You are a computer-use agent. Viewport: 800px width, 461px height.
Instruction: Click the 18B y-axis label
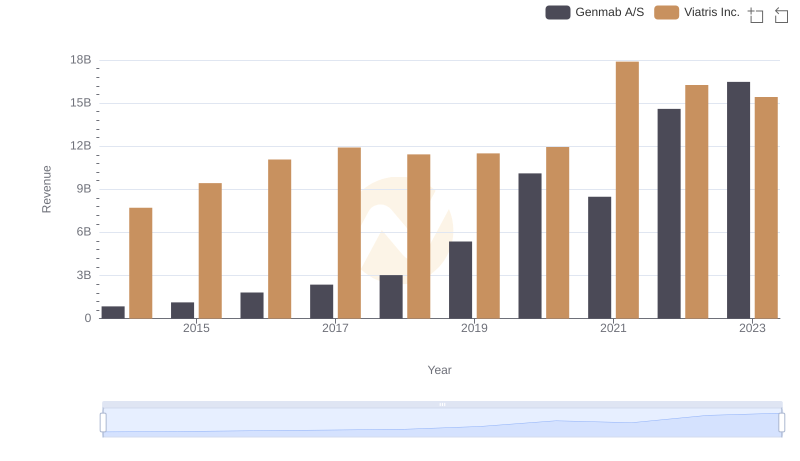point(80,60)
